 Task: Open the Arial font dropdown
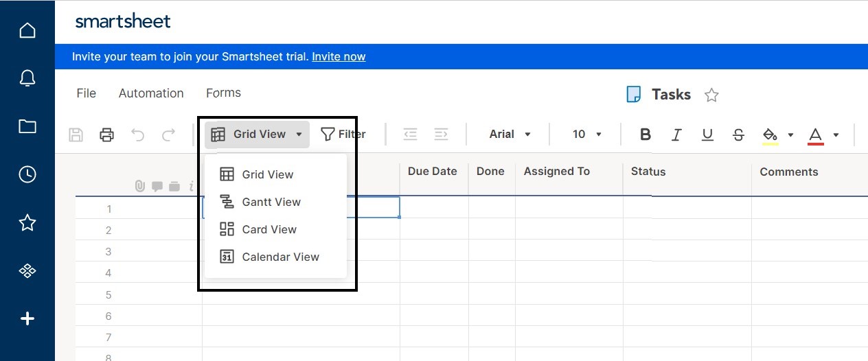click(510, 135)
